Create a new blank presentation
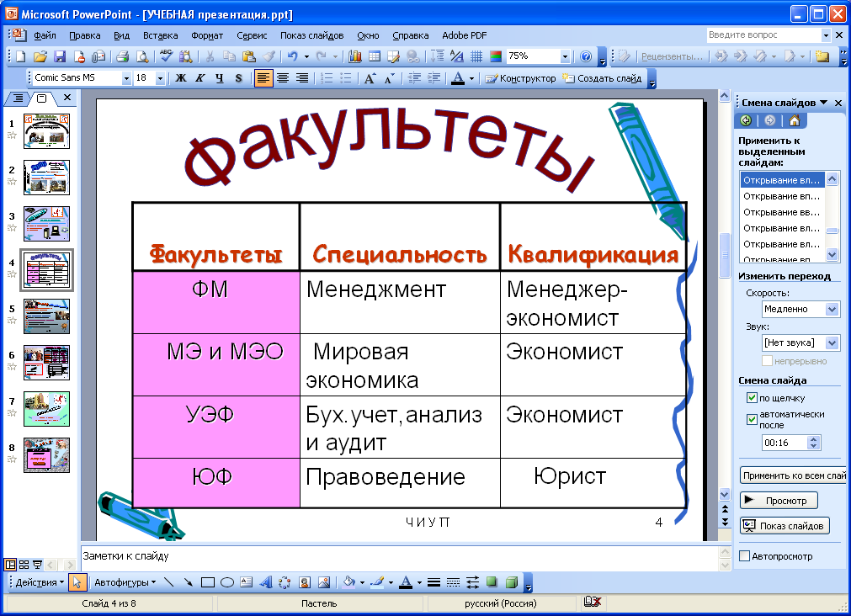The width and height of the screenshot is (851, 616). pyautogui.click(x=21, y=56)
